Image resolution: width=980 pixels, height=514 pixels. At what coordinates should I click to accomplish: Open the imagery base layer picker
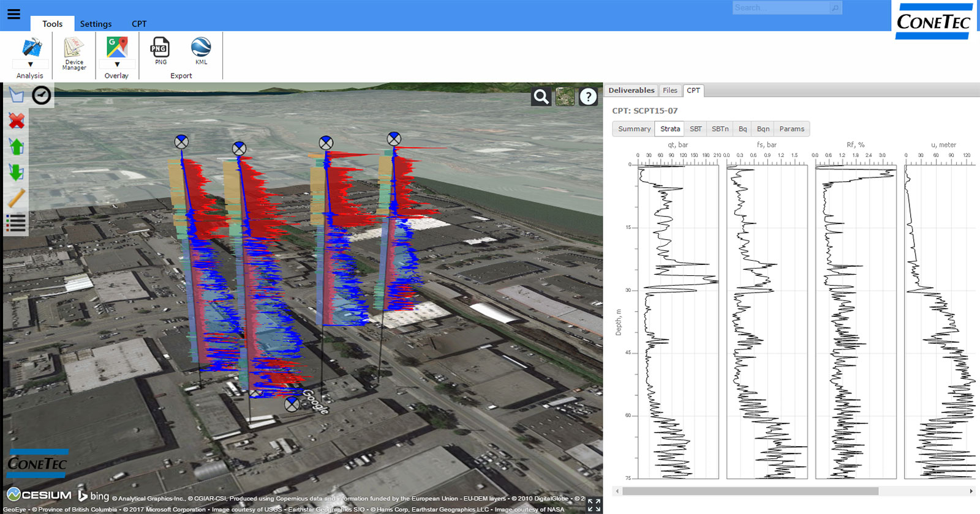coord(564,97)
